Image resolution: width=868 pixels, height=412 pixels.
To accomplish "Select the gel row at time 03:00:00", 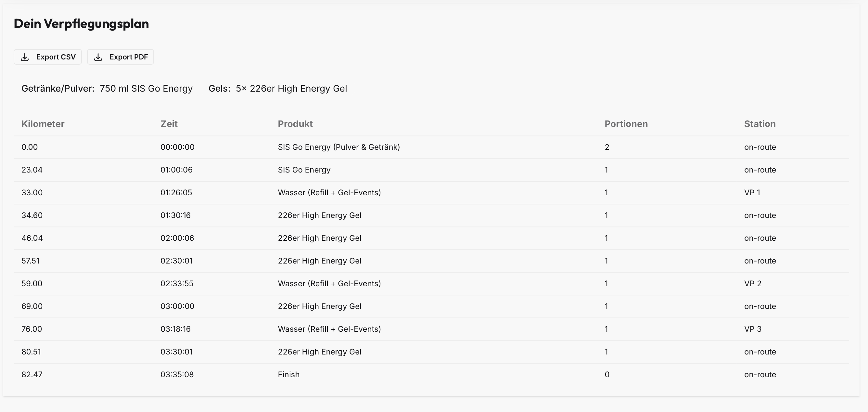I will coord(320,306).
